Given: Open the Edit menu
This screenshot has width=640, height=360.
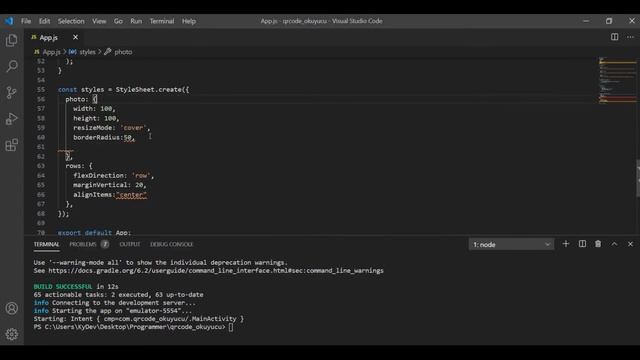Looking at the screenshot, I should tap(44, 21).
